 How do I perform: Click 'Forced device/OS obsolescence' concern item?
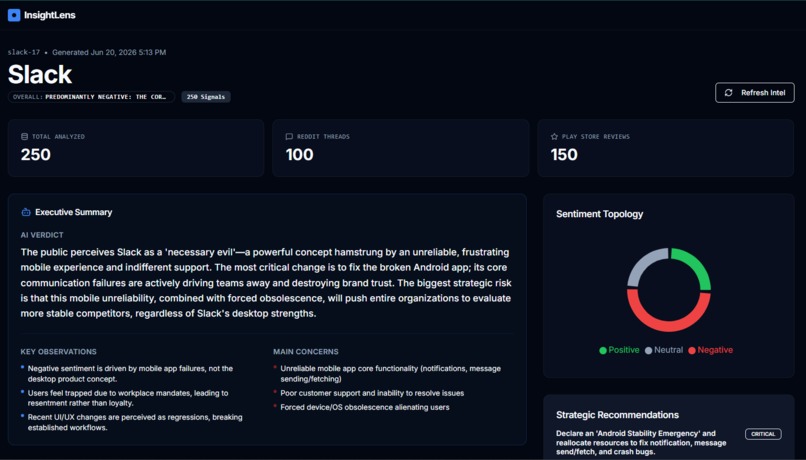pos(365,407)
